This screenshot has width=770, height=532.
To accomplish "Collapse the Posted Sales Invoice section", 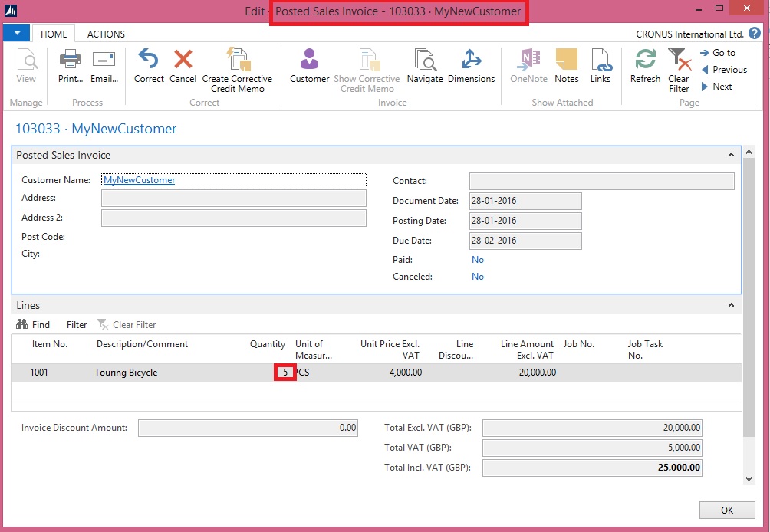I will click(731, 156).
